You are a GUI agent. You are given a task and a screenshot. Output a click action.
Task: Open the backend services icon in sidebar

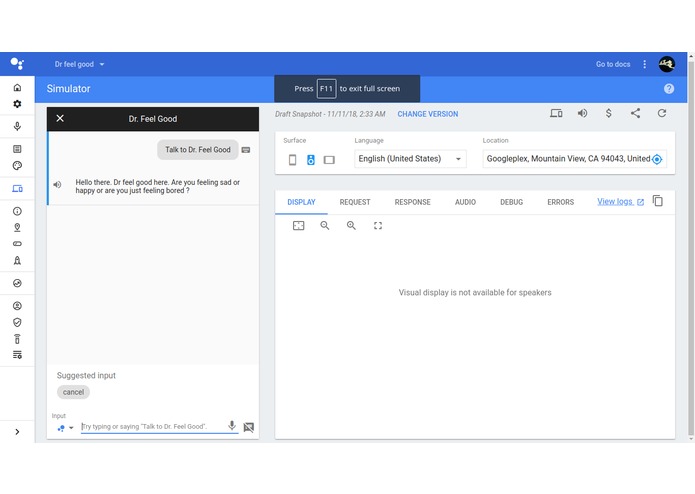click(17, 339)
